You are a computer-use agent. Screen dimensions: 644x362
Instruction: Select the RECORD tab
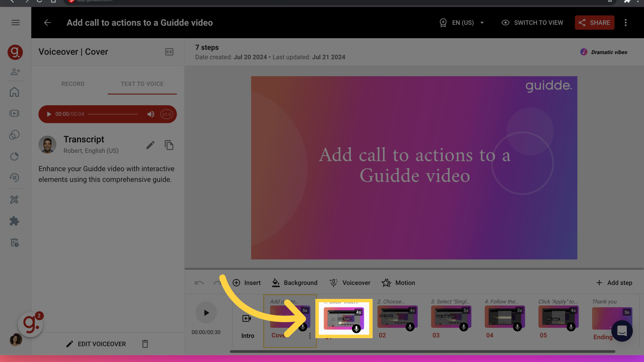[72, 83]
